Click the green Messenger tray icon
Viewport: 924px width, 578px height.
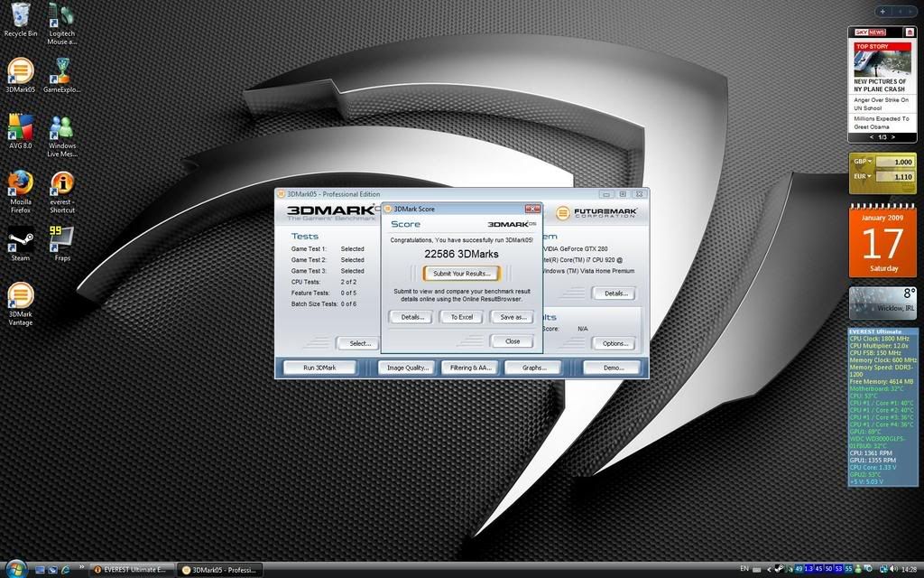click(x=858, y=569)
